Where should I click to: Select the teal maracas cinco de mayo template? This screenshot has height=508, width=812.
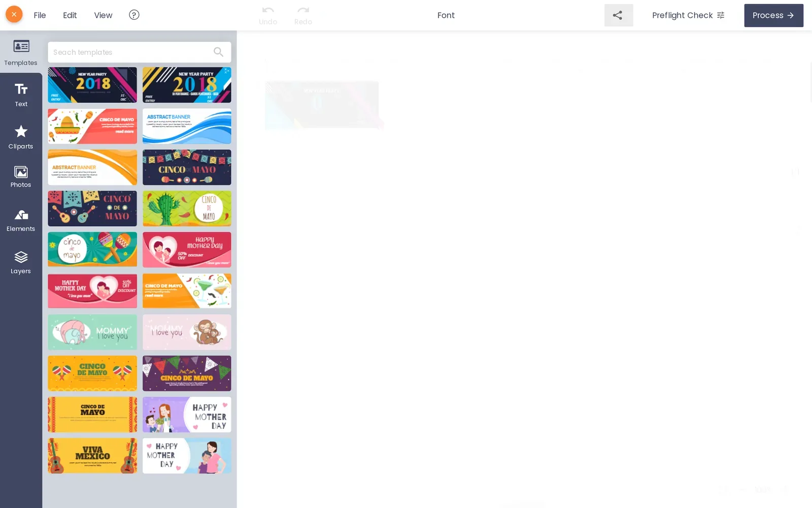92,249
